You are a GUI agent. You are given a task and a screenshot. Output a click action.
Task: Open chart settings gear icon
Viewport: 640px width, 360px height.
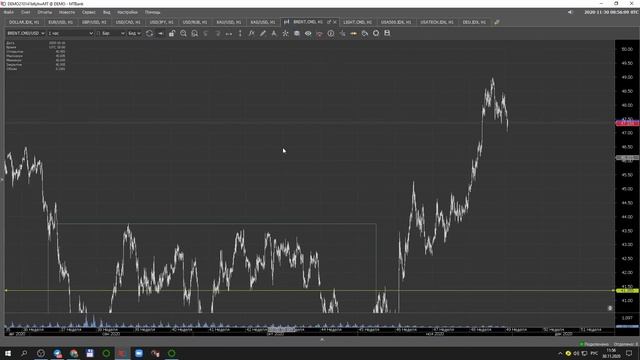pyautogui.click(x=376, y=33)
